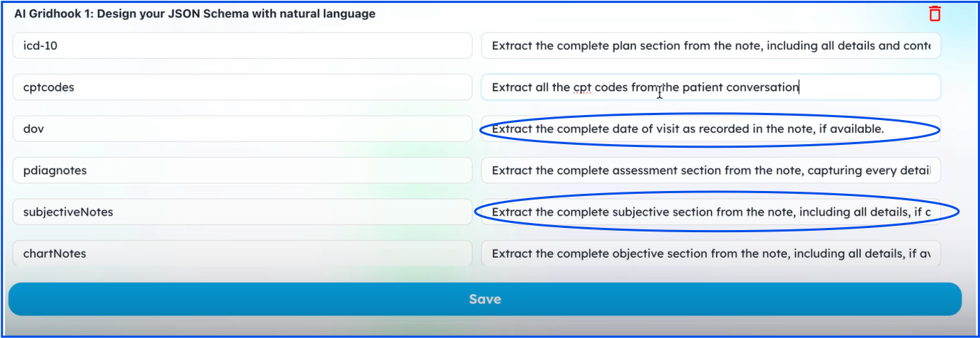Image resolution: width=980 pixels, height=338 pixels.
Task: Focus the subjective section description field
Action: click(x=711, y=212)
